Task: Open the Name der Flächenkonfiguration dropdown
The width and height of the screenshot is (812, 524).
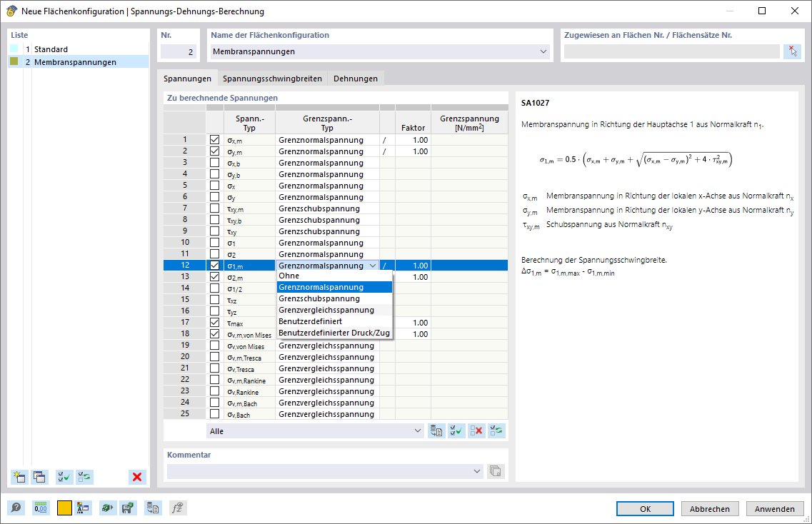Action: [x=543, y=51]
